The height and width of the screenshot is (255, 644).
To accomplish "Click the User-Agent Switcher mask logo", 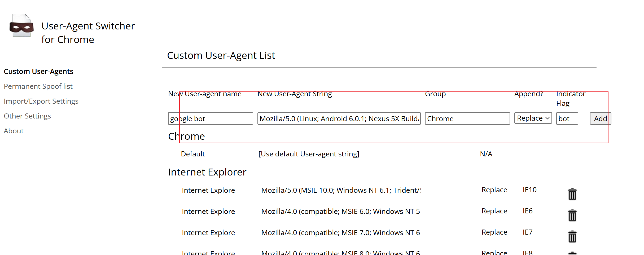I will 21,26.
